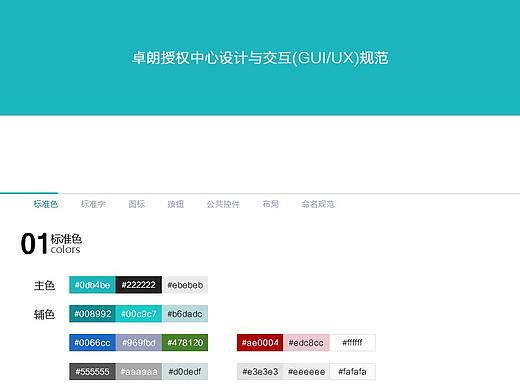
Task: Click the header title 卓朗授权中心设计与交互(GUI/UX)规范
Action: pyautogui.click(x=260, y=58)
